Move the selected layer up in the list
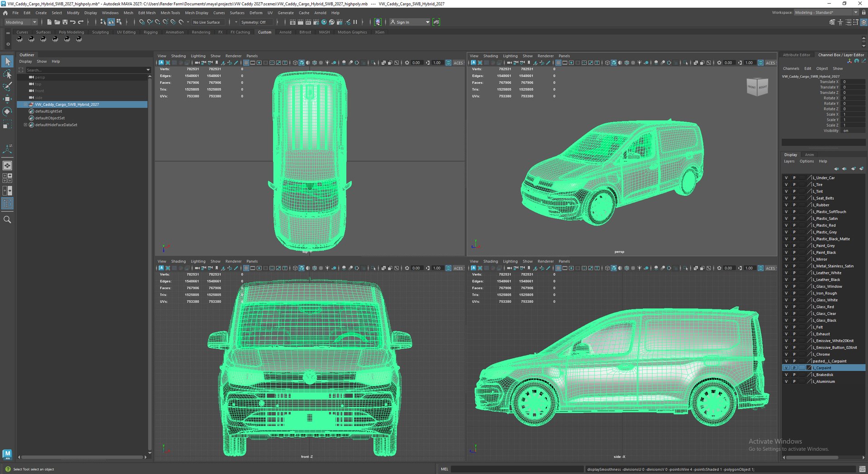Screen dimensions: 868x474 pyautogui.click(x=836, y=169)
